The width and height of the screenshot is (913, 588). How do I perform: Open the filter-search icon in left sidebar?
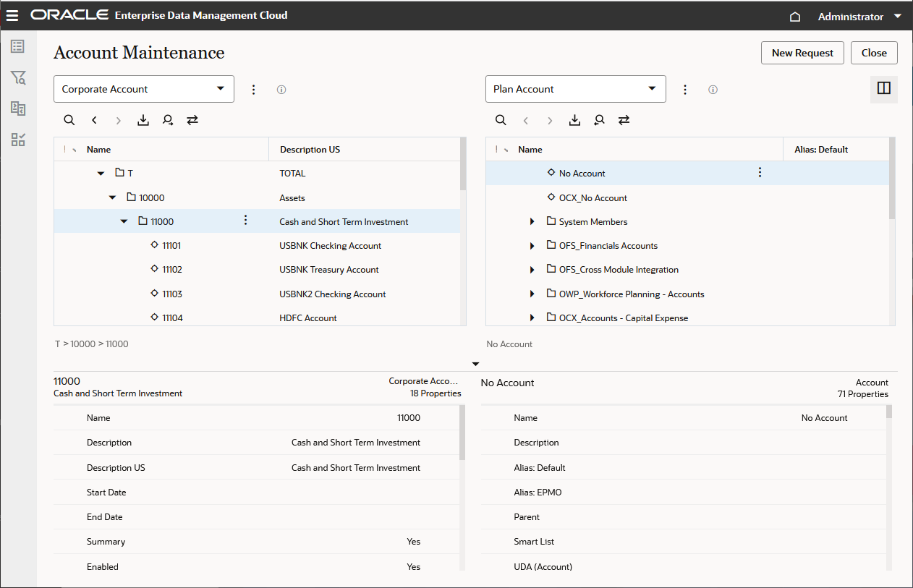18,77
